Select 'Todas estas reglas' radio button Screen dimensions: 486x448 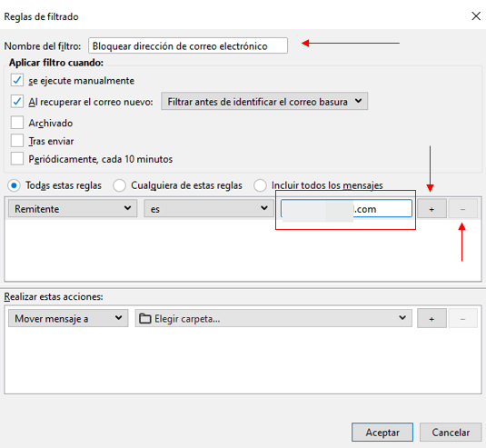tap(14, 185)
